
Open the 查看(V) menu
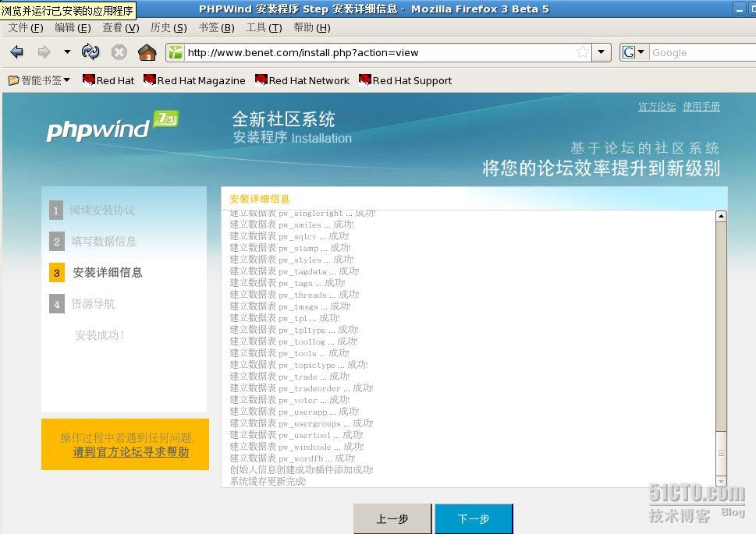pyautogui.click(x=120, y=27)
